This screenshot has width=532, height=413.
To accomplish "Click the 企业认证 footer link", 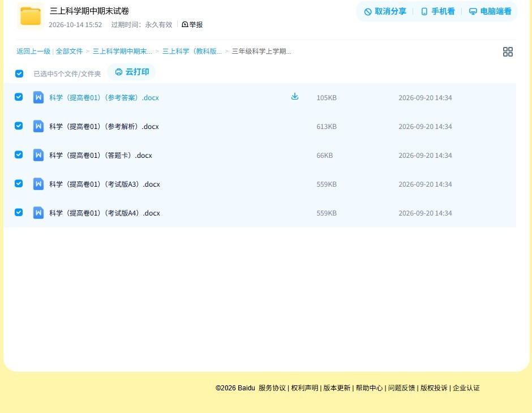I will (466, 388).
